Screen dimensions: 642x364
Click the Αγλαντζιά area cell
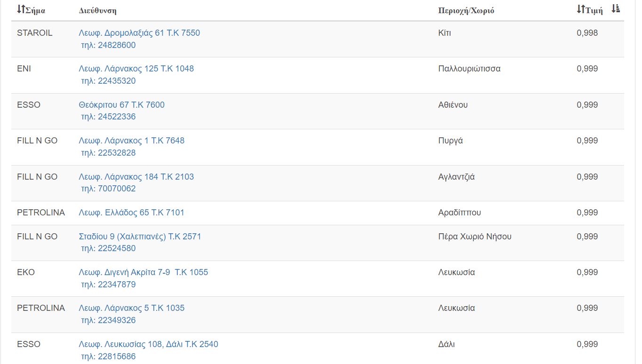tap(457, 177)
